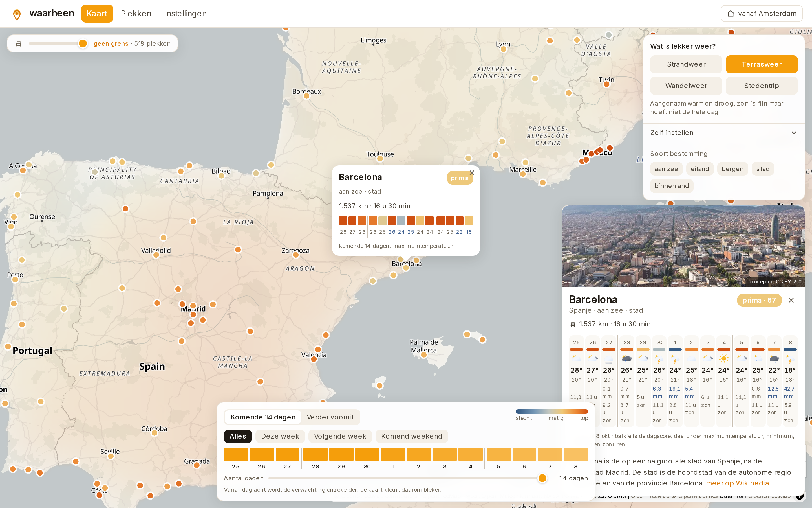This screenshot has width=812, height=508.
Task: Select the Volgende week period filter
Action: [340, 436]
